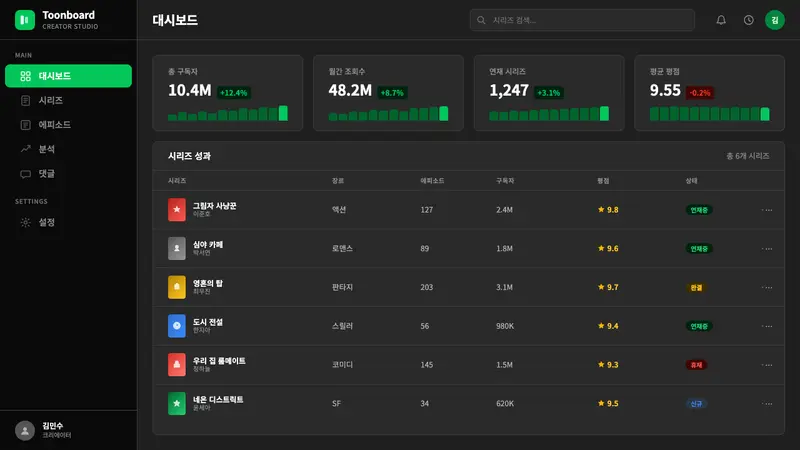Click in the series search field
800x450 pixels.
click(582, 20)
